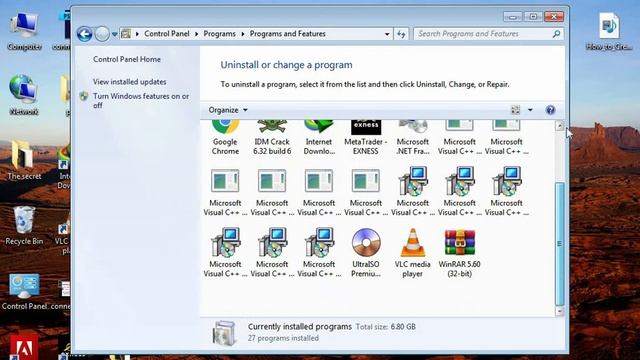The height and width of the screenshot is (360, 640).
Task: Click the Uninstall or change a program heading
Action: click(x=286, y=65)
